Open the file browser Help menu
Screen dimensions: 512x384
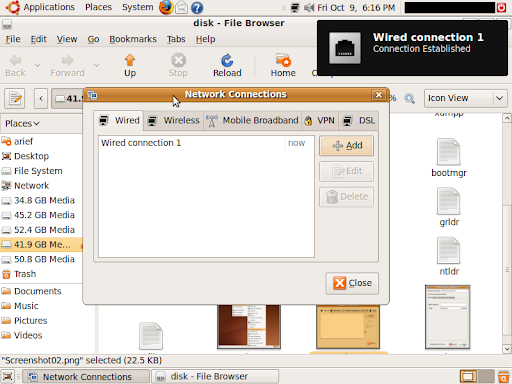205,39
